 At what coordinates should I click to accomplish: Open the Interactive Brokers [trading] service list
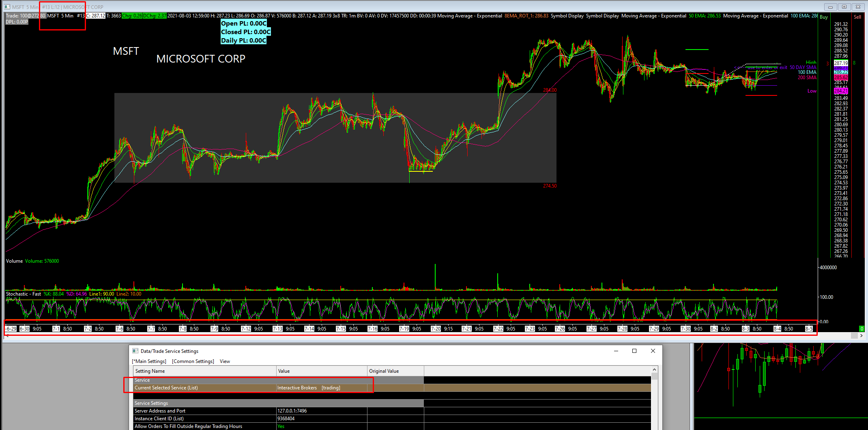[322, 388]
